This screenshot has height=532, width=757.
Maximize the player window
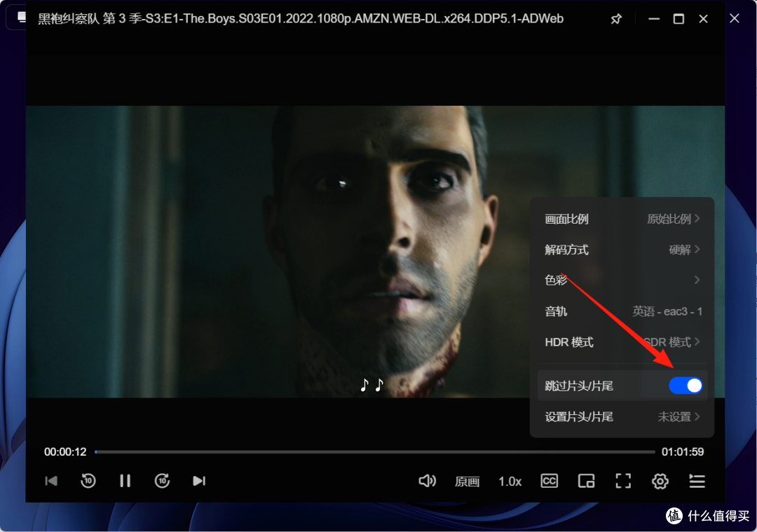tap(678, 19)
